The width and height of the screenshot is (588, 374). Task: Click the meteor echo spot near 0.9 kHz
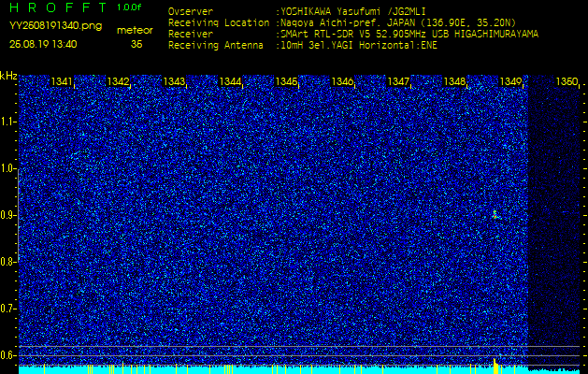[x=495, y=215]
